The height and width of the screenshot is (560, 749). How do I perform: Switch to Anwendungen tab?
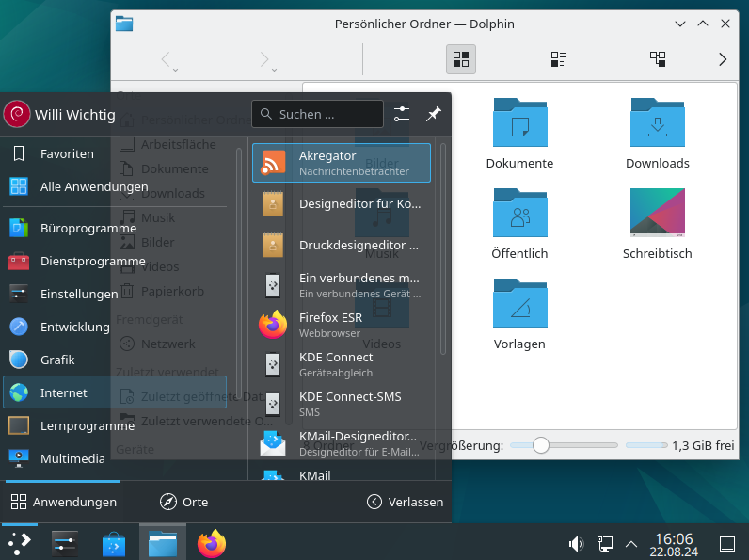pos(63,502)
